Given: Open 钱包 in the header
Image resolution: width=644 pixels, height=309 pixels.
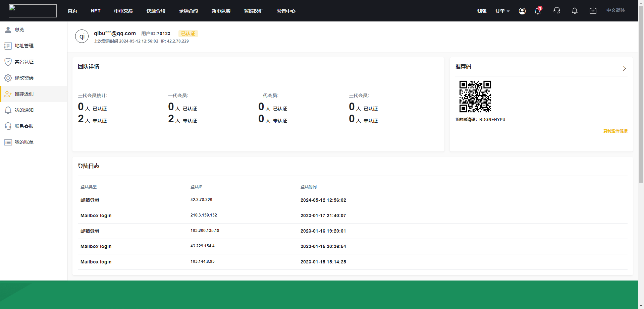Looking at the screenshot, I should pos(482,11).
